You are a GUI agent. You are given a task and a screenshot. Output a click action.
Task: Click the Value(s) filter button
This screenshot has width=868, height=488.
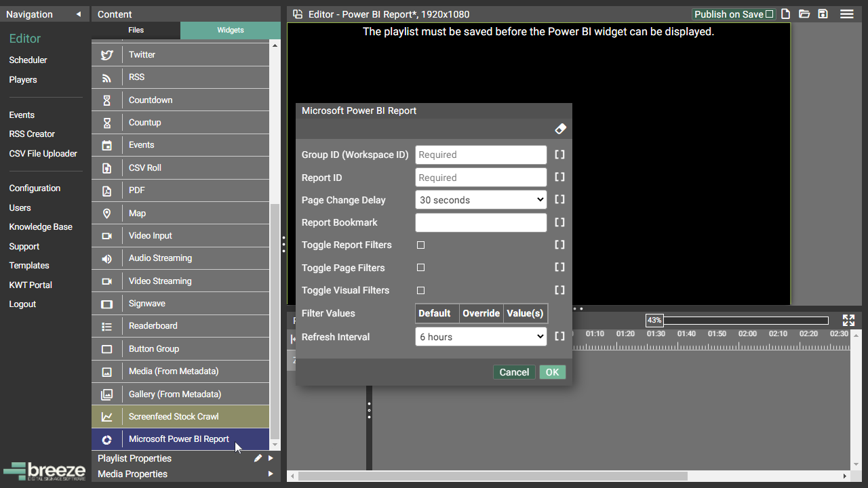coord(525,313)
